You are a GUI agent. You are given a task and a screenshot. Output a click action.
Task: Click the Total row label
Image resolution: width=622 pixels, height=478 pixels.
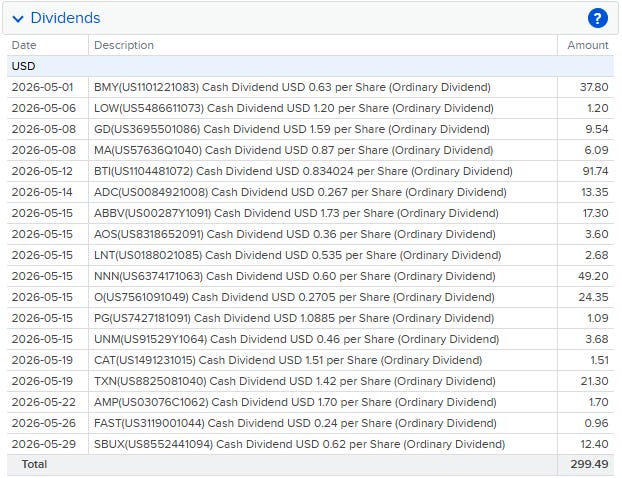coord(35,465)
